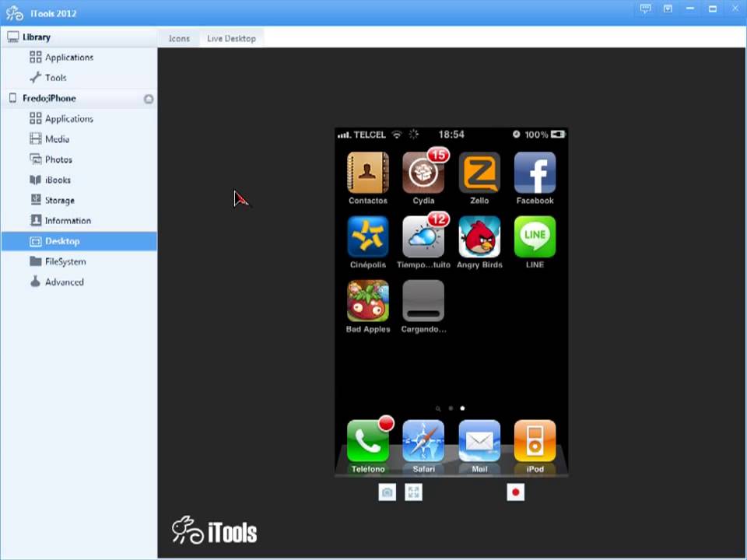Click the fullscreen expand button below the phone
Viewport: 747px width, 560px height.
[x=413, y=492]
